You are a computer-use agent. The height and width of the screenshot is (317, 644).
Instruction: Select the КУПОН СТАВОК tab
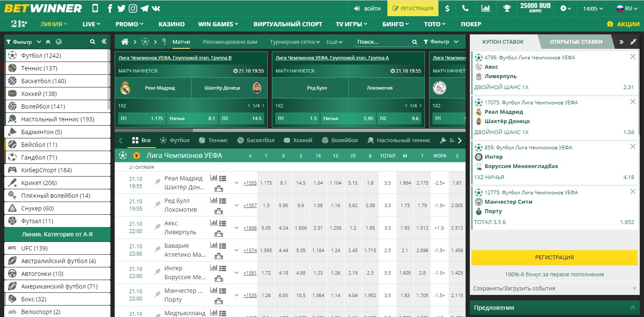[x=503, y=42]
